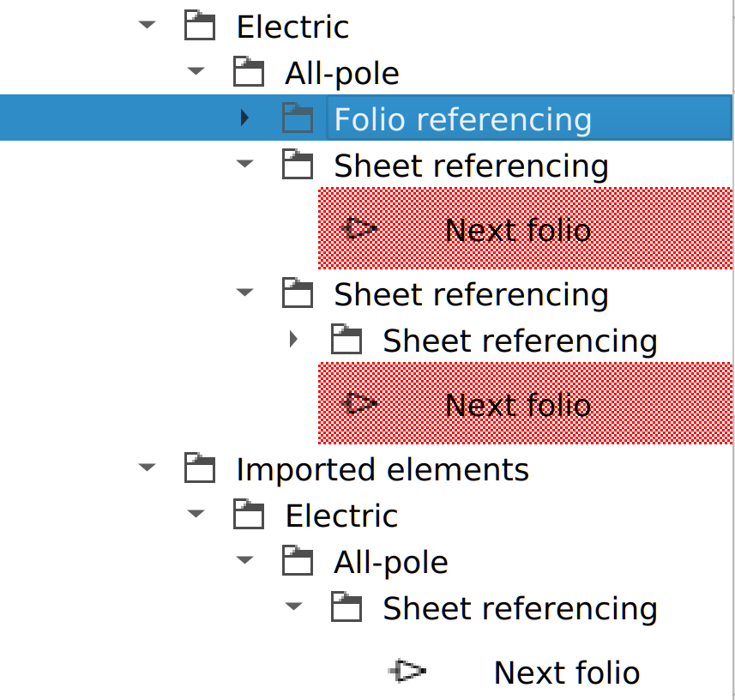Click the Imported elements folder icon
Viewport: 735px width, 700px height.
tap(199, 469)
